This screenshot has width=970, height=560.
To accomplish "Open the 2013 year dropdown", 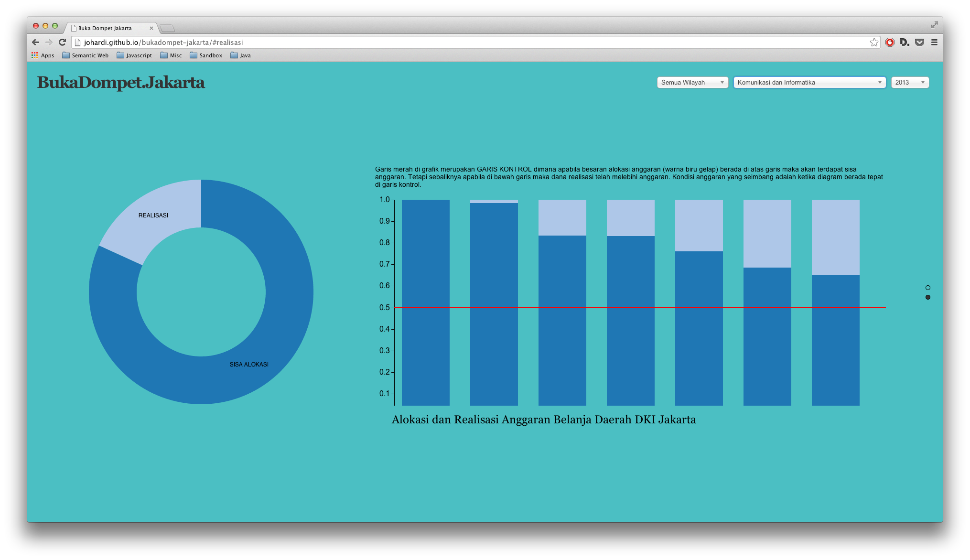I will click(909, 83).
